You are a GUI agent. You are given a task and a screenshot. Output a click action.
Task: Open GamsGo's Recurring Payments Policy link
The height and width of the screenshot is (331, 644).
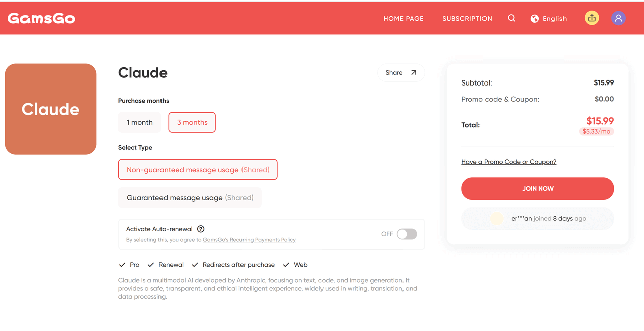click(x=249, y=240)
